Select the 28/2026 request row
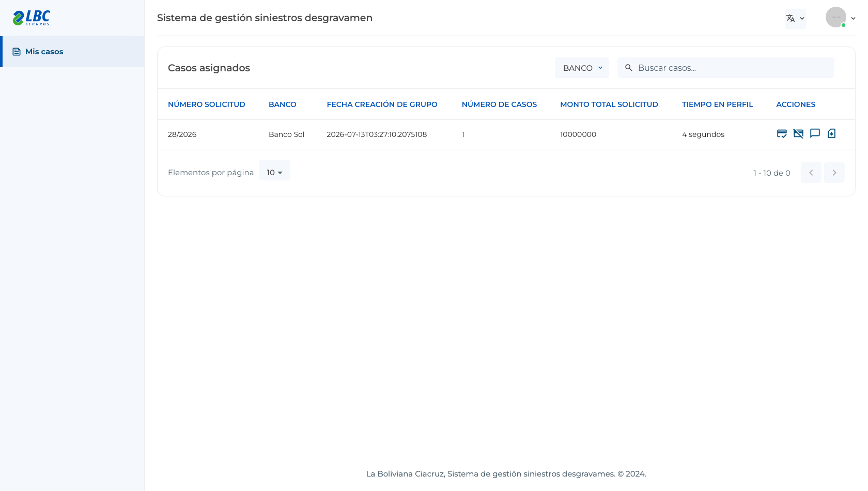 pyautogui.click(x=506, y=134)
